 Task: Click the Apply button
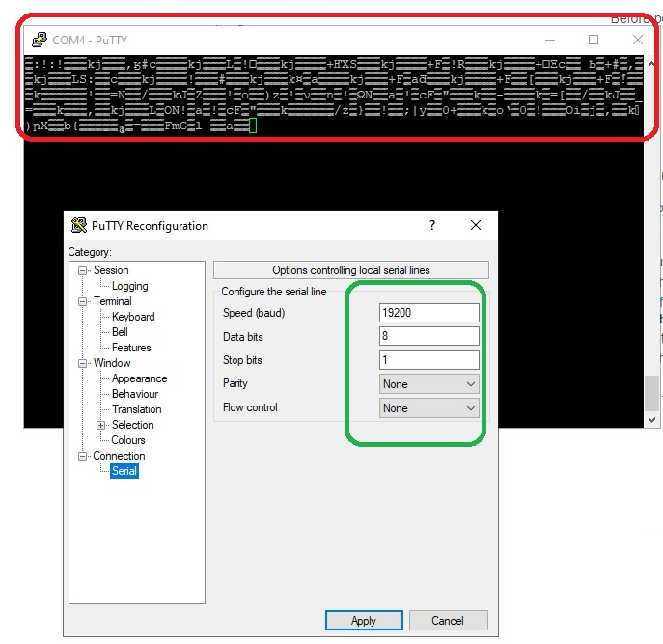point(364,621)
